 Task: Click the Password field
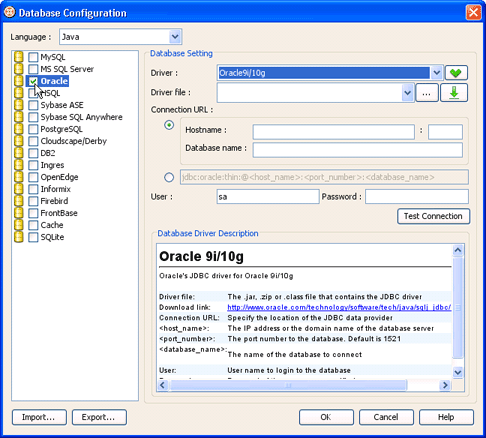(417, 197)
